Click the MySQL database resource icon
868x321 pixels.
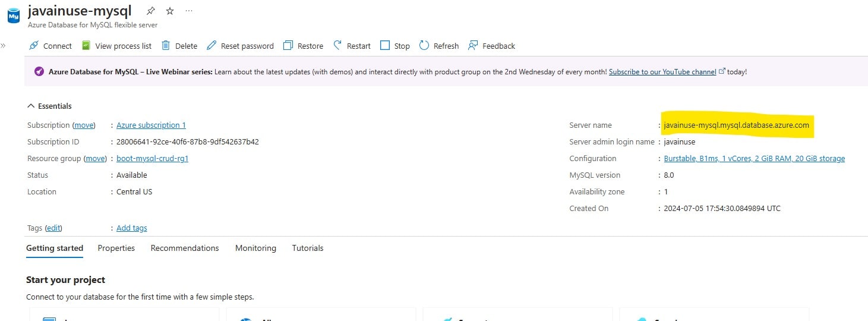(13, 15)
